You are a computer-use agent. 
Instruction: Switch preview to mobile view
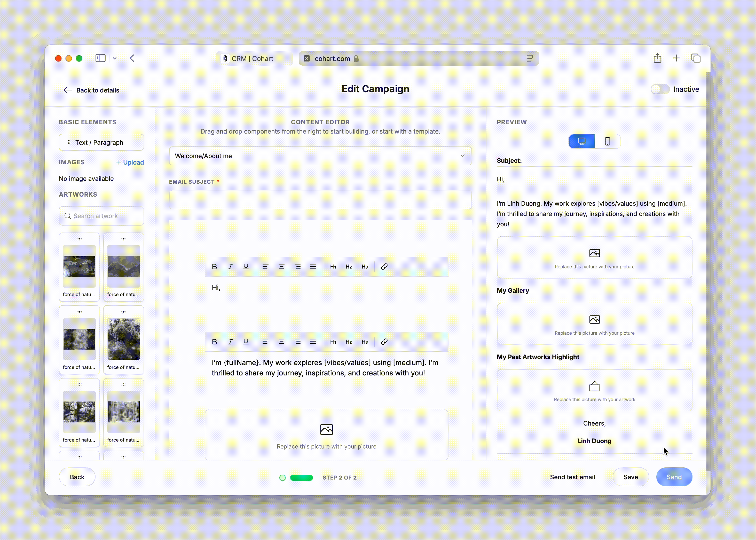pos(608,141)
